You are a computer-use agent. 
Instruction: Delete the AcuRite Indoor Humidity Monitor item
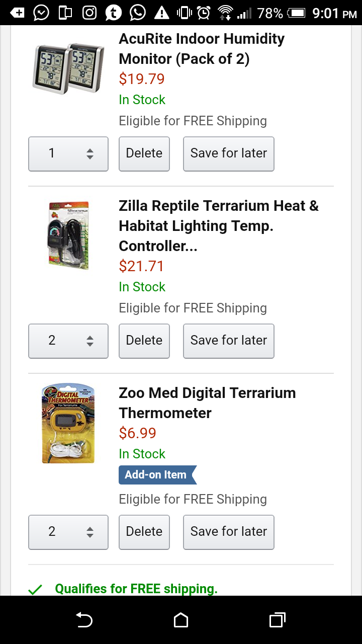click(x=144, y=154)
